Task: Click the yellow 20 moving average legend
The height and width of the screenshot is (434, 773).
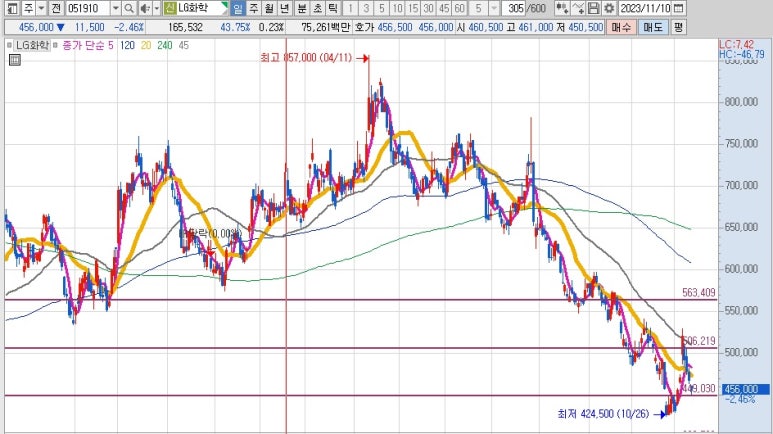Action: 146,45
